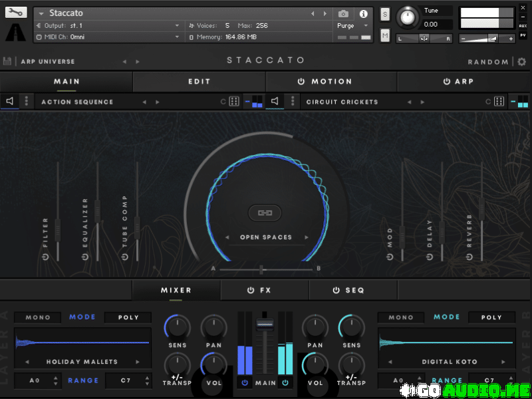Set layer A mode to Mono
The image size is (532, 399).
[x=38, y=318]
